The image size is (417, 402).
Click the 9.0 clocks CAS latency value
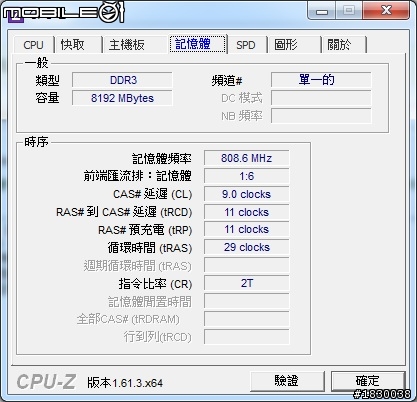(247, 194)
